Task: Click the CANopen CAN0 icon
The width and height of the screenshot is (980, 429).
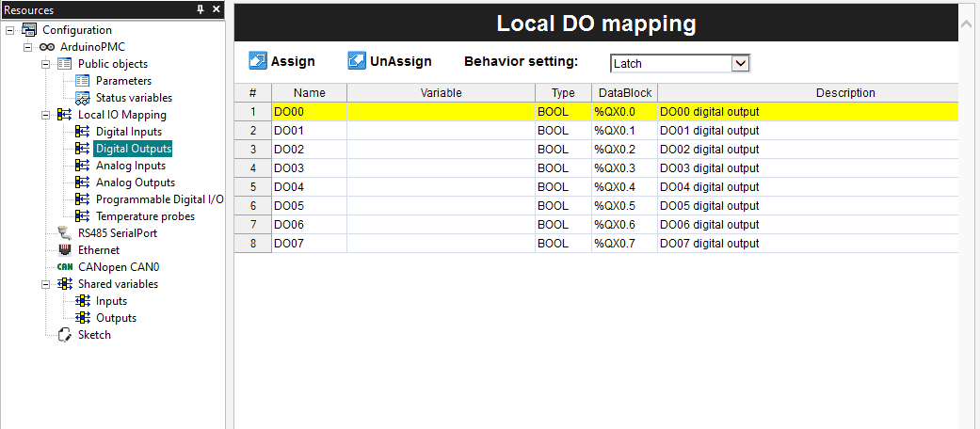Action: point(65,267)
